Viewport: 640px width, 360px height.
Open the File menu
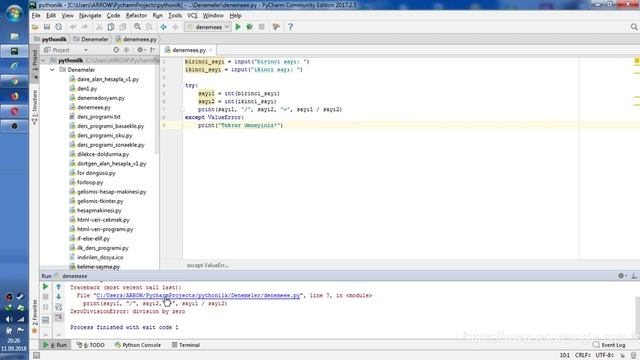tap(36, 16)
